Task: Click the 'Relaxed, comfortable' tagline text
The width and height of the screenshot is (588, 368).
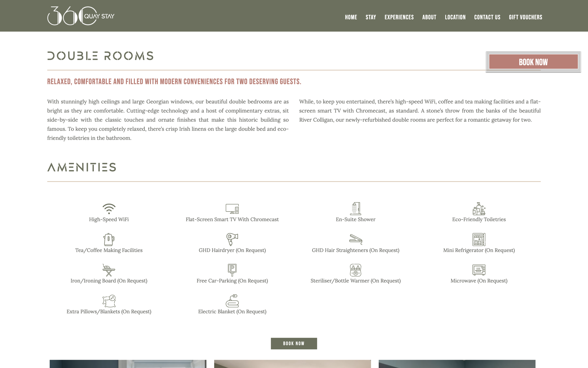Action: point(174,81)
